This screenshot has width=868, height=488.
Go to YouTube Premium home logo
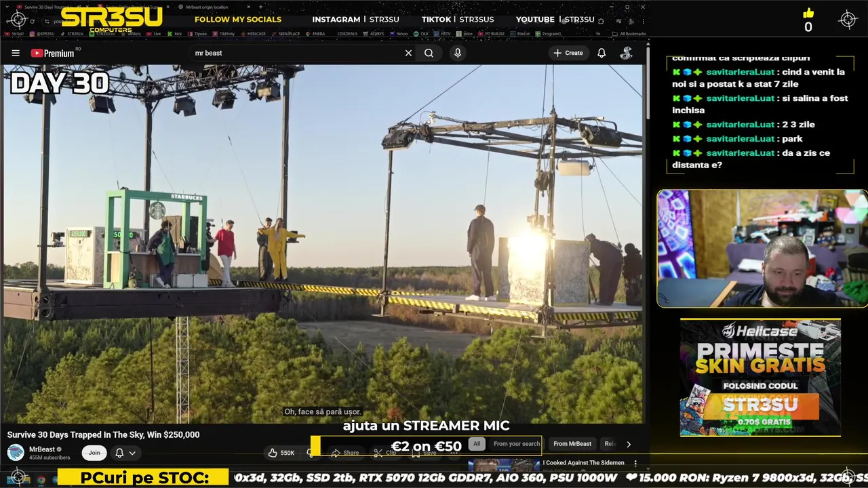pyautogui.click(x=53, y=53)
